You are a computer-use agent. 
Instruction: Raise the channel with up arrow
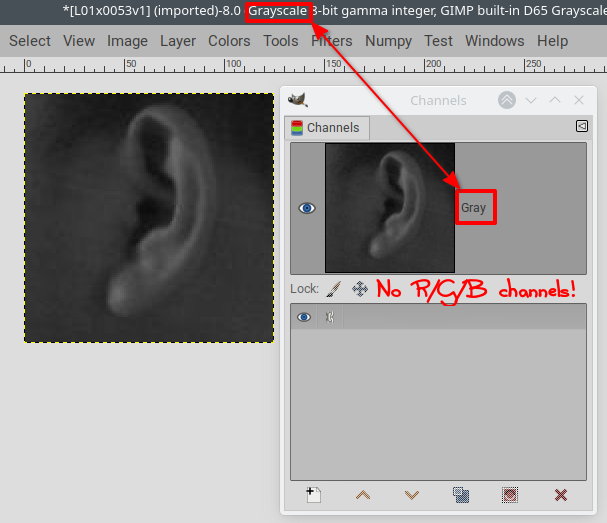pos(363,495)
